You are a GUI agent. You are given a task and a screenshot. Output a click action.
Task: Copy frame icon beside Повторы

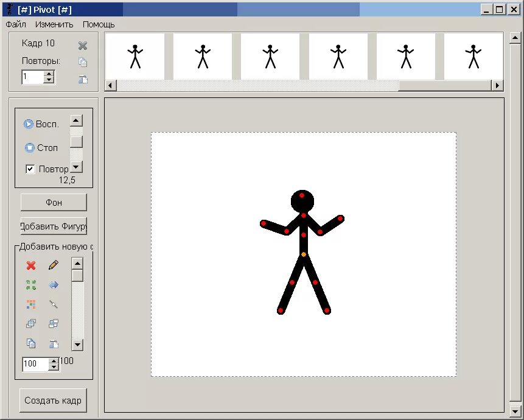point(83,62)
